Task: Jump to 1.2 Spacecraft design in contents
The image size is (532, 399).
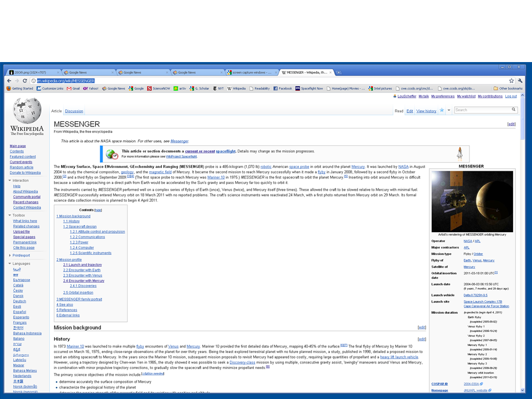Action: (80, 226)
